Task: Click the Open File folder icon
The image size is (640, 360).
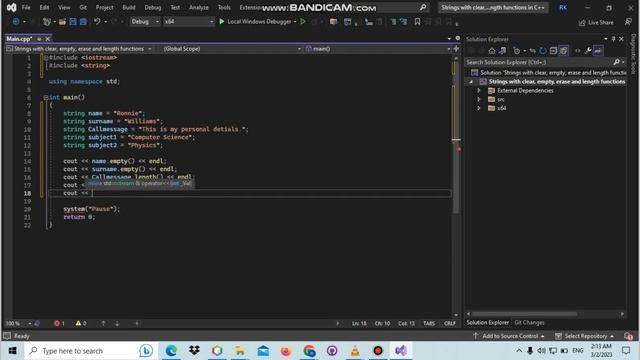Action: [x=62, y=22]
